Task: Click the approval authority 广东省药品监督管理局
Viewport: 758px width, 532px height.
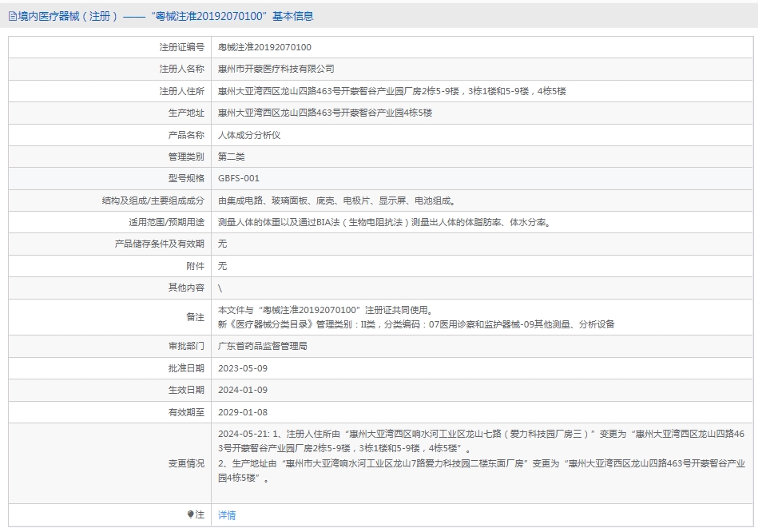Action: 263,346
